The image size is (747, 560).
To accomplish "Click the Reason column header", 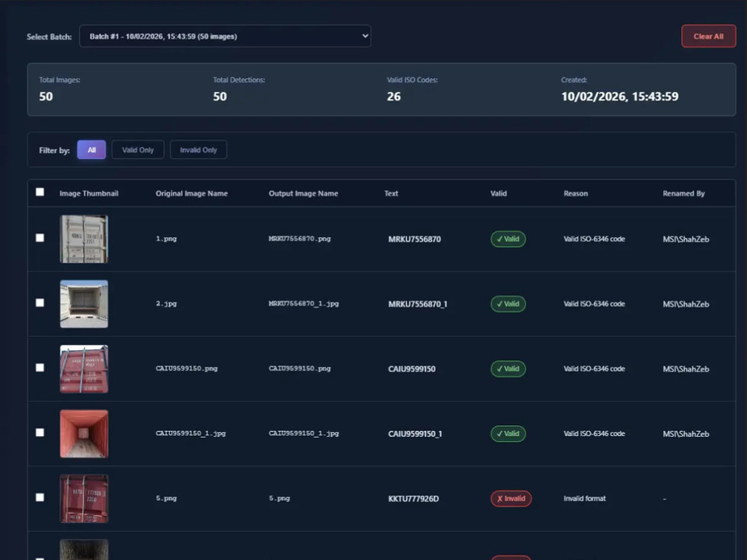I will (576, 193).
